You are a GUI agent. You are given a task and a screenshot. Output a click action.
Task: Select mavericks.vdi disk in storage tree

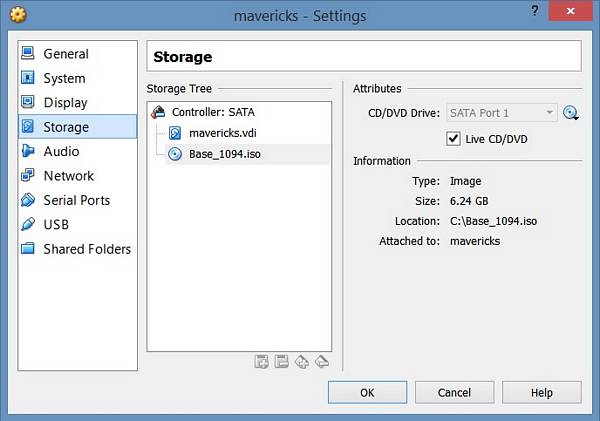223,133
